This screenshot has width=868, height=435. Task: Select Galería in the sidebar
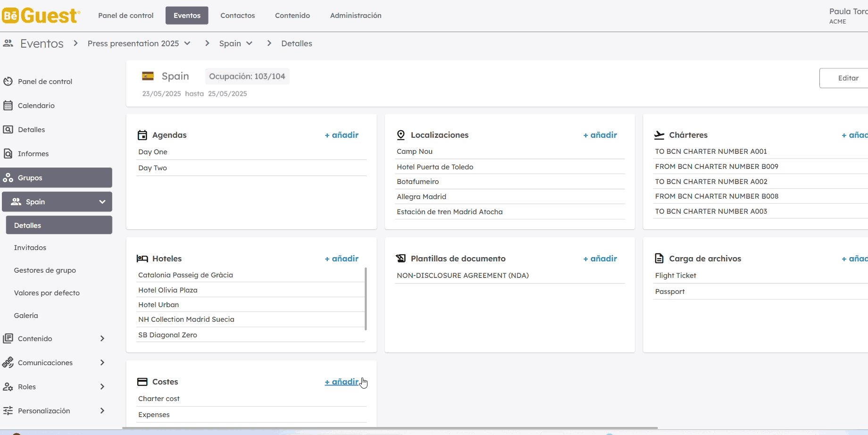tap(26, 316)
